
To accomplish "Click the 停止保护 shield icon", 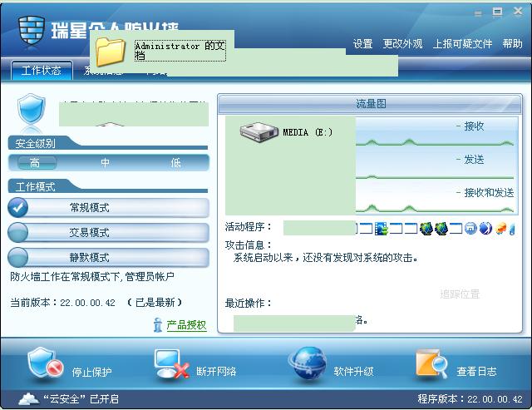I will pyautogui.click(x=45, y=363).
